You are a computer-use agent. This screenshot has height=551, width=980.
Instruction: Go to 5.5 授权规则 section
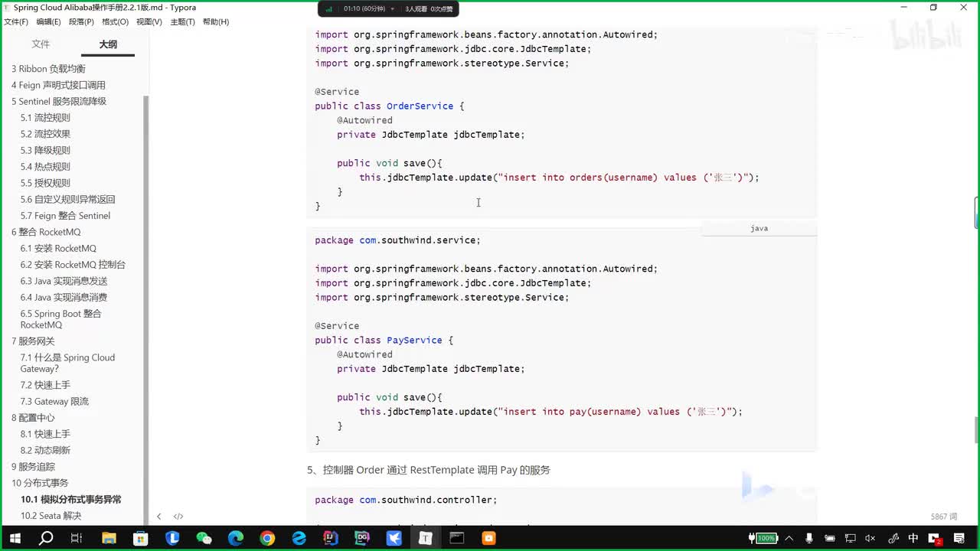point(45,183)
